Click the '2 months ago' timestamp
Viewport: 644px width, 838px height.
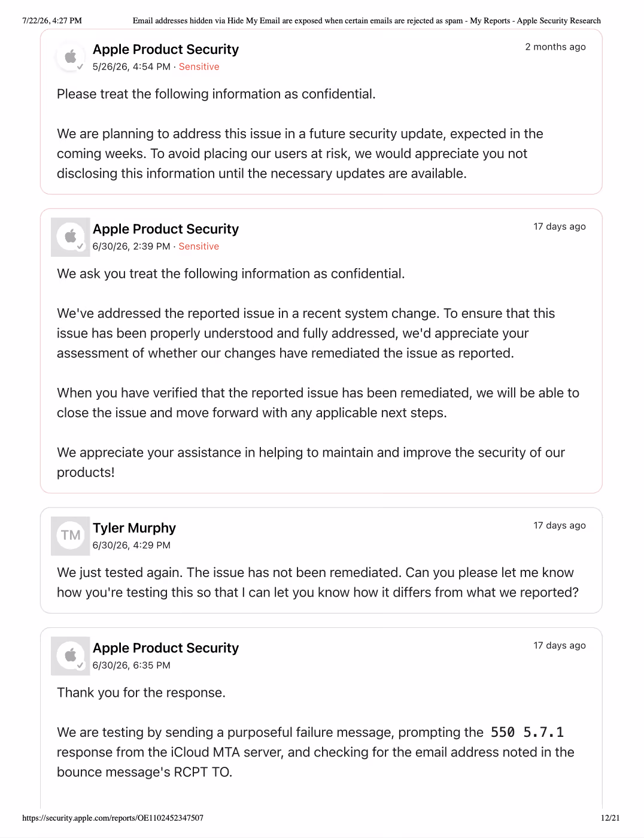tap(555, 47)
